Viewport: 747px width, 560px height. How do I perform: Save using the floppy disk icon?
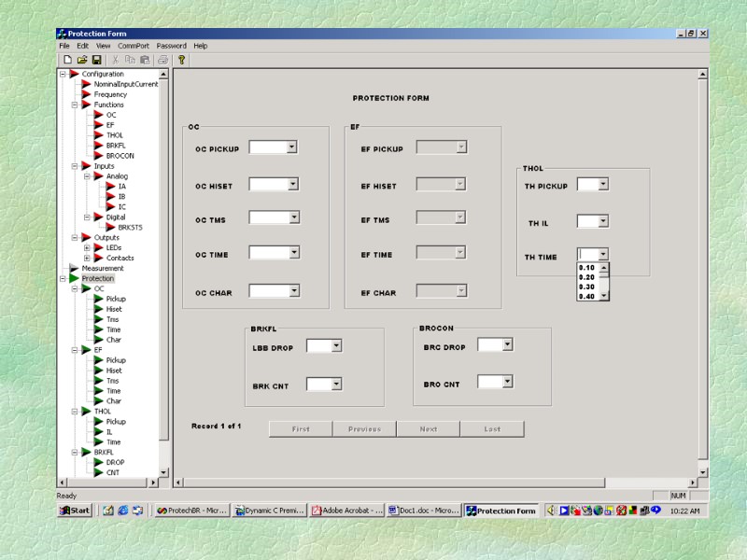click(x=96, y=60)
